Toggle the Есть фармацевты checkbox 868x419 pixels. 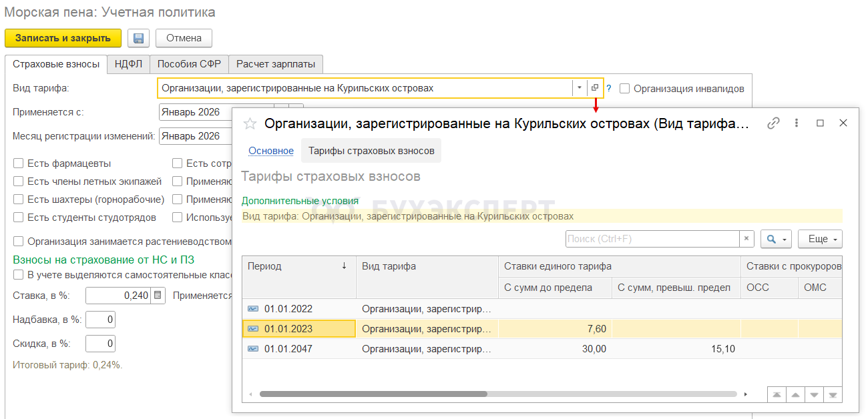tap(19, 163)
